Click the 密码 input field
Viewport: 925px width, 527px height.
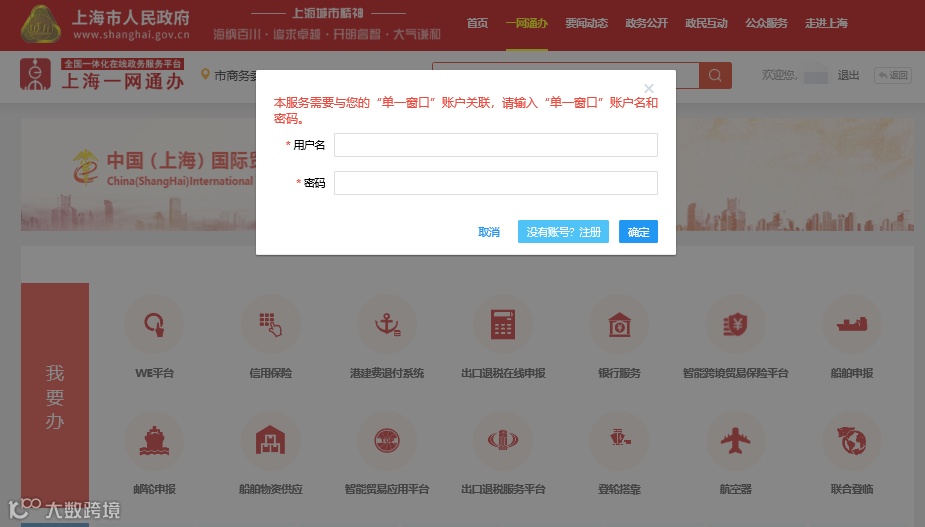496,183
